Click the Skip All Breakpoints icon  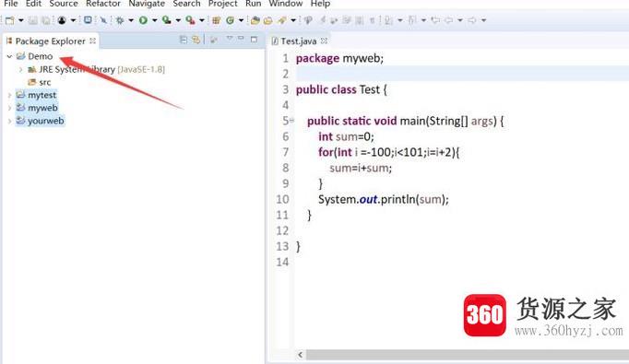103,20
